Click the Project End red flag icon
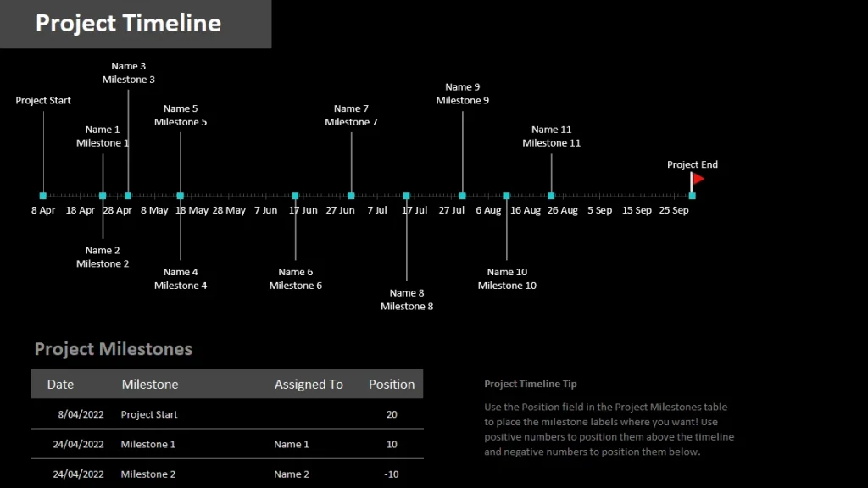Screen dimensions: 868x488 (x=698, y=179)
